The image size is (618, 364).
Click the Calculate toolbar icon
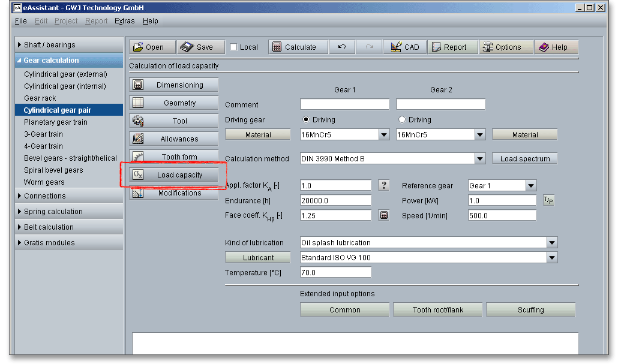(277, 47)
